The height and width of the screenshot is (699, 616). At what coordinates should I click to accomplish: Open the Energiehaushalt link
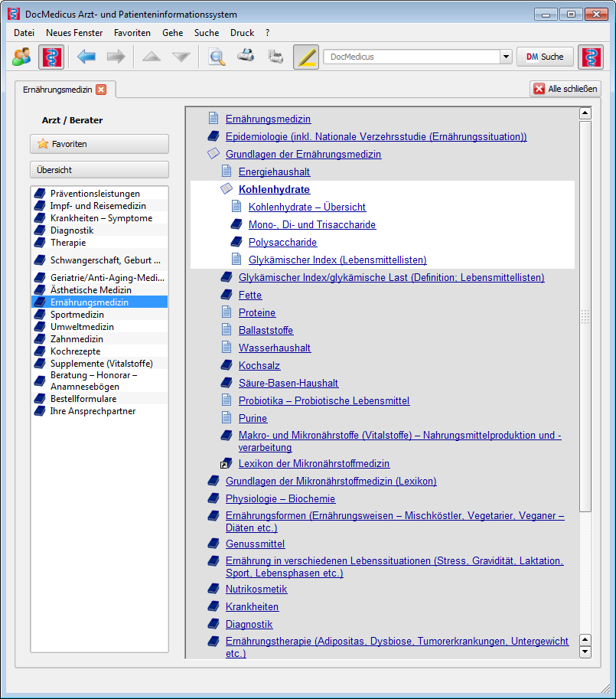275,171
